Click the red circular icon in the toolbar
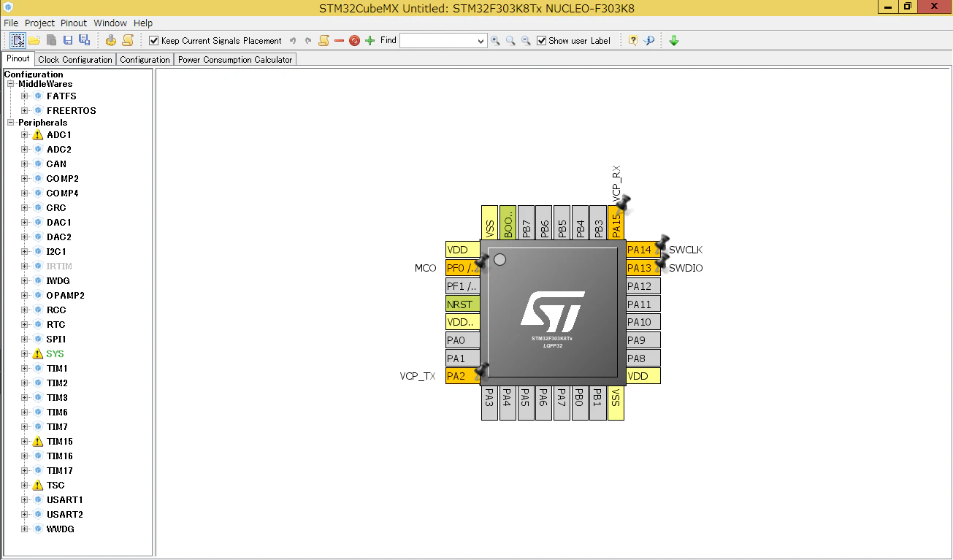The width and height of the screenshot is (953, 560). point(354,41)
